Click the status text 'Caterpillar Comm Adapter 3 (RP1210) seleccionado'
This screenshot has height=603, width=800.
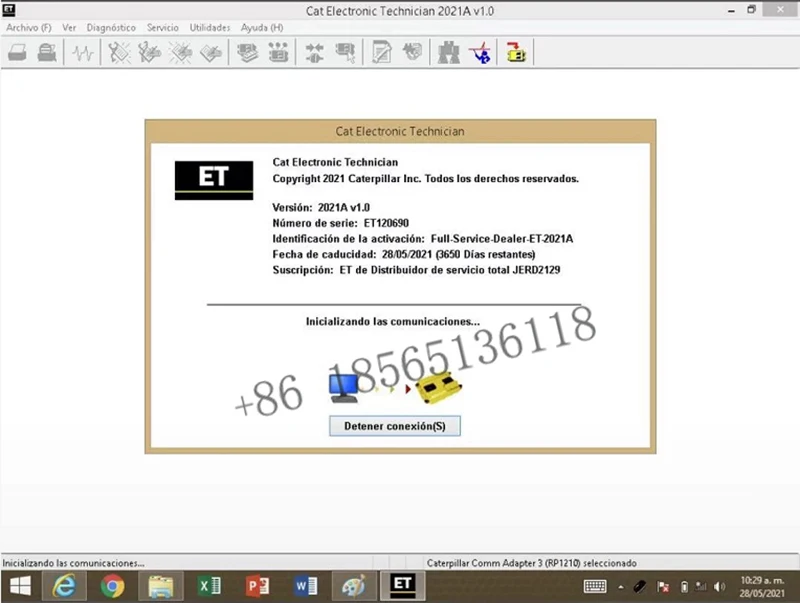pos(532,563)
